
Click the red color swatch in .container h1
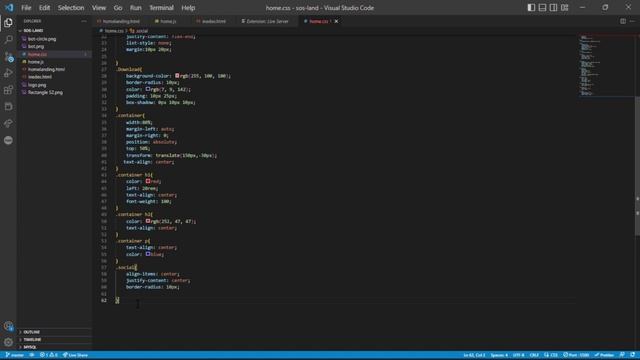148,181
